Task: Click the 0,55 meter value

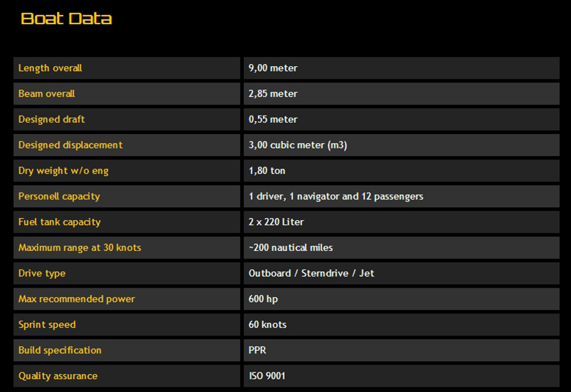Action: pyautogui.click(x=273, y=120)
